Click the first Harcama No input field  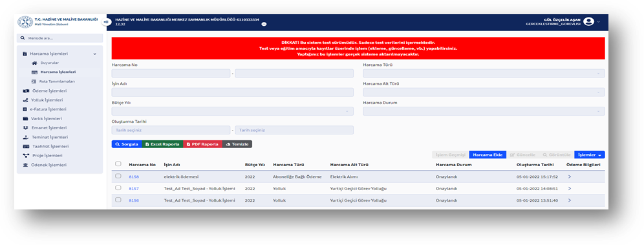(x=171, y=74)
